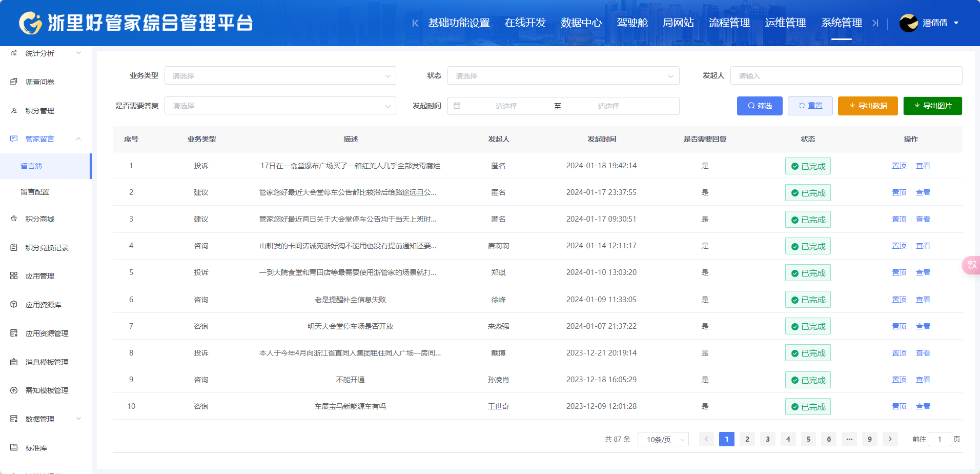Go to page 4

click(788, 439)
